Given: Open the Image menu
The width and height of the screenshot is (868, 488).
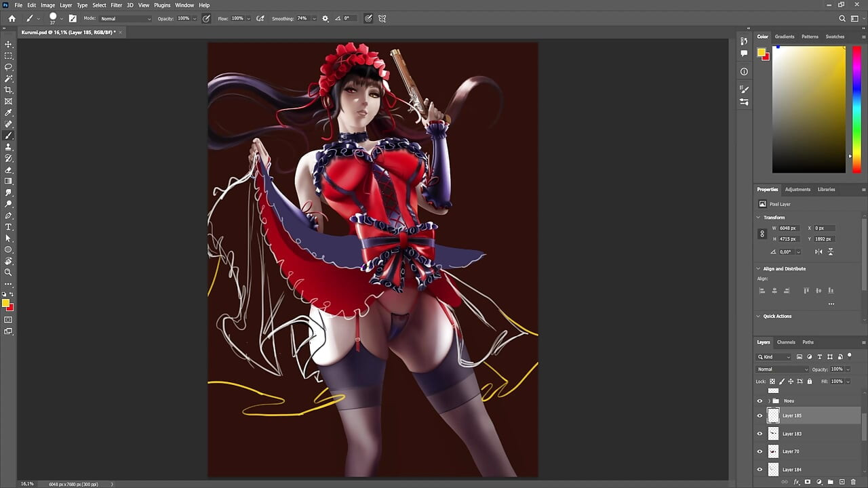Looking at the screenshot, I should [x=47, y=5].
